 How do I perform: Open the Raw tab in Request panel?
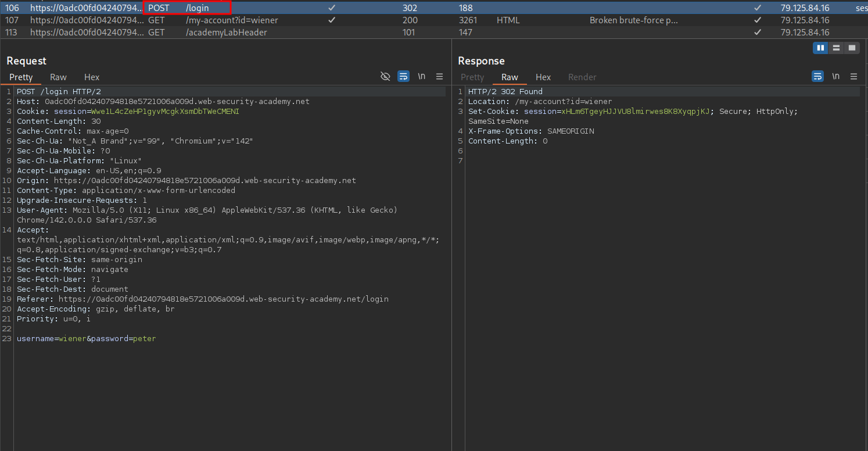tap(58, 77)
